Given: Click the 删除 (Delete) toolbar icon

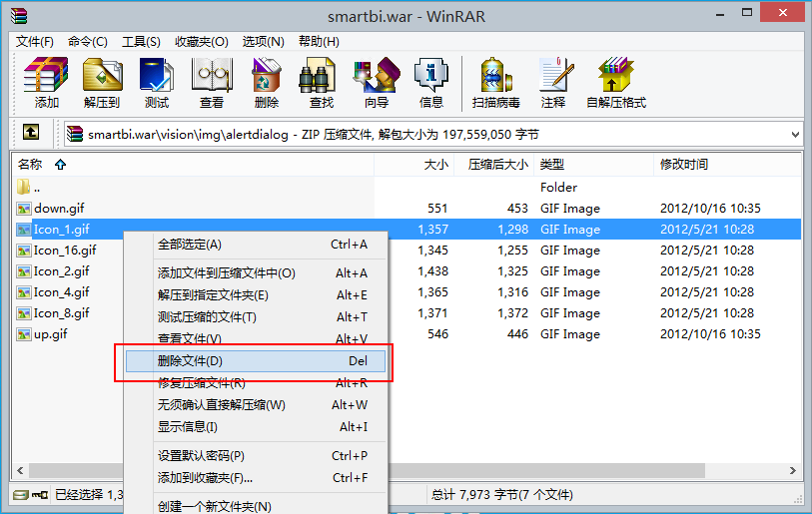Looking at the screenshot, I should (267, 83).
